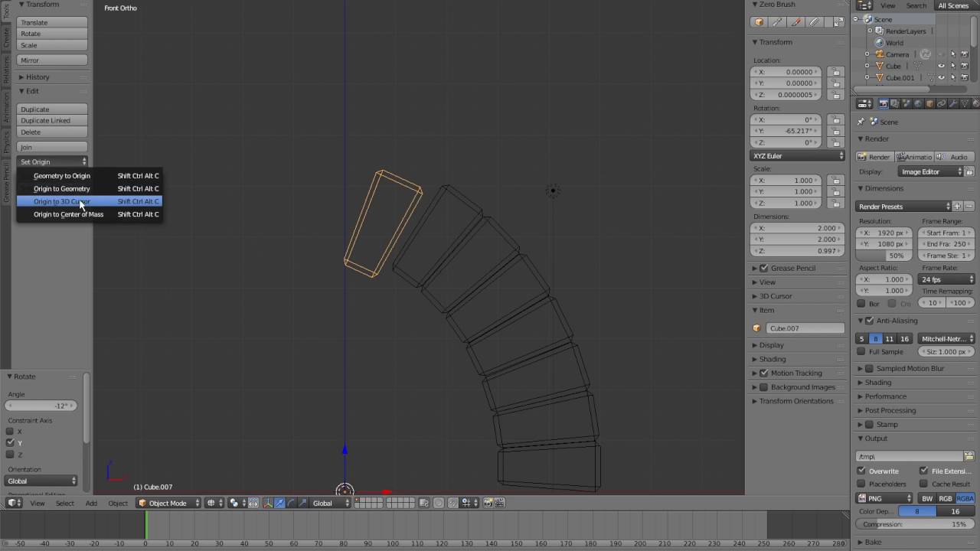The height and width of the screenshot is (551, 980).
Task: Open the Scene properties tab icon
Action: [906, 103]
